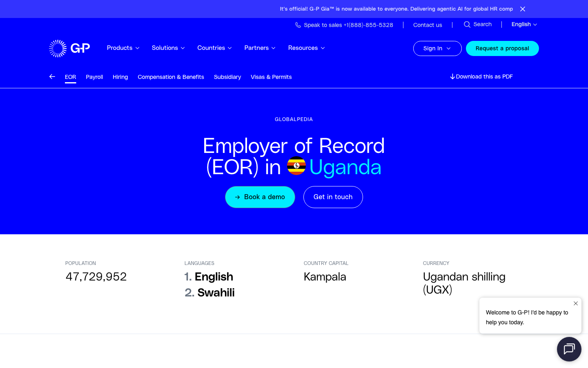Select the EOR tab
588x368 pixels.
71,77
